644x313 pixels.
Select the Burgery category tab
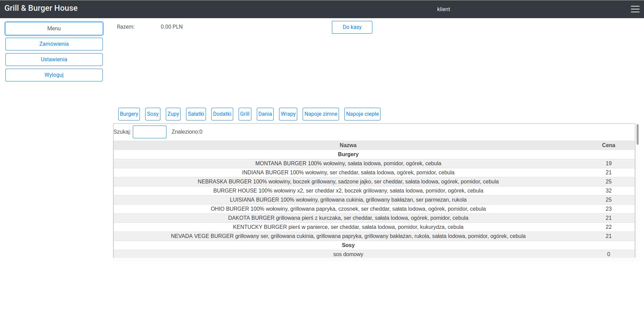129,114
